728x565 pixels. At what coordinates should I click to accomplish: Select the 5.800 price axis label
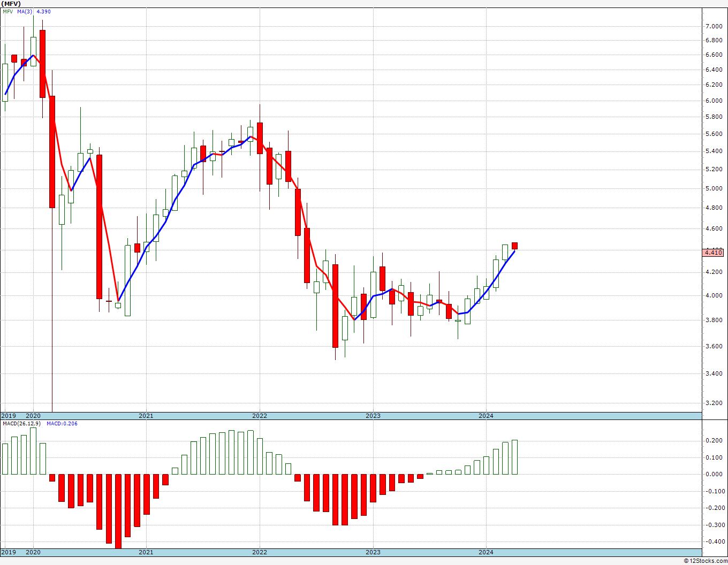pyautogui.click(x=713, y=117)
